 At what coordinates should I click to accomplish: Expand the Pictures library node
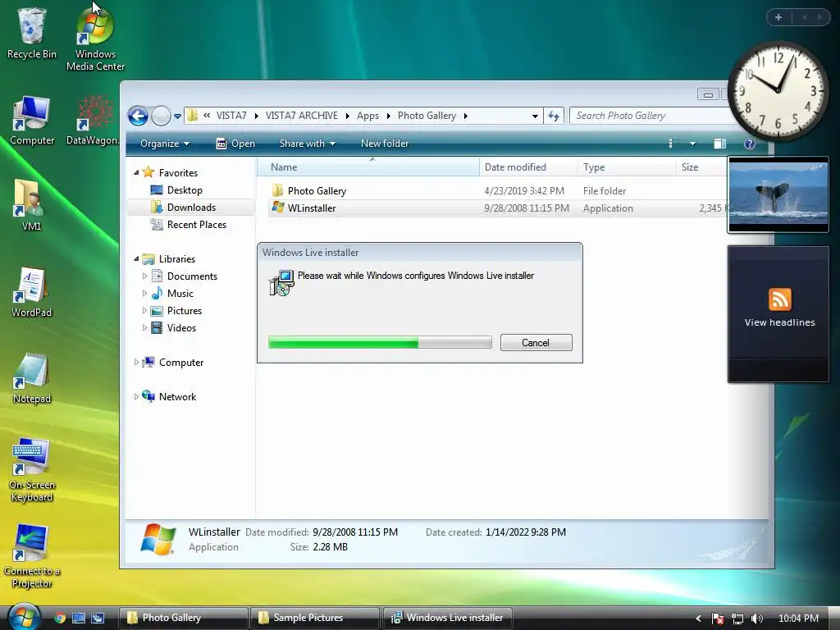(144, 311)
